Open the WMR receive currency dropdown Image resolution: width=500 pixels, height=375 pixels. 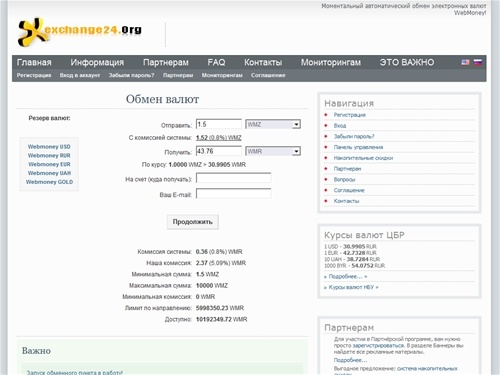[273, 151]
